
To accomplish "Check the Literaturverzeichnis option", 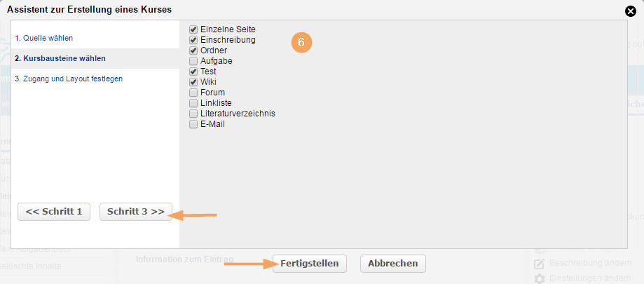I will 193,114.
